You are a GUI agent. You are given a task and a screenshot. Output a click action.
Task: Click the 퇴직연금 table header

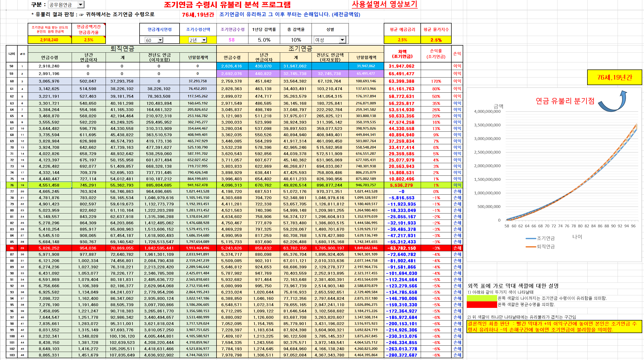coord(122,49)
